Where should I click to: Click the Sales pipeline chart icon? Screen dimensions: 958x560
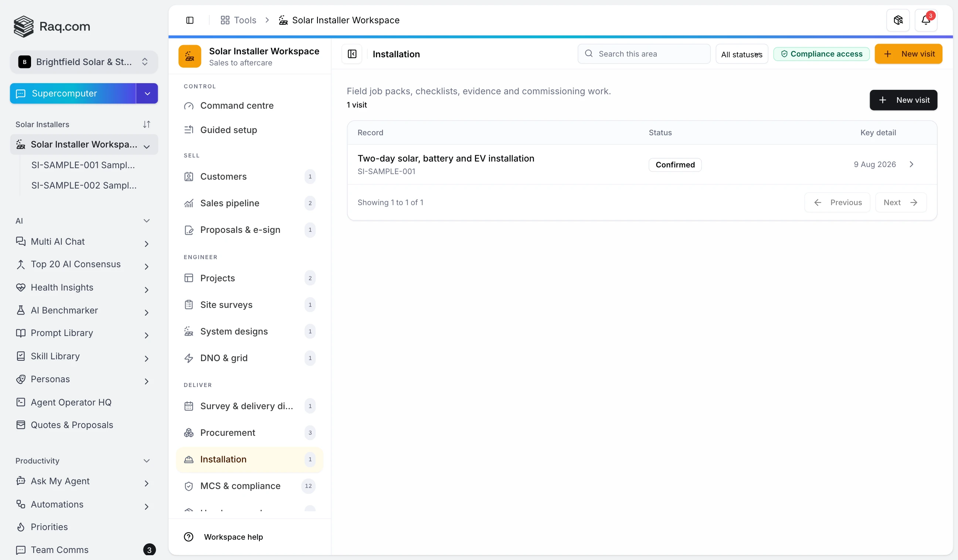[x=189, y=203]
